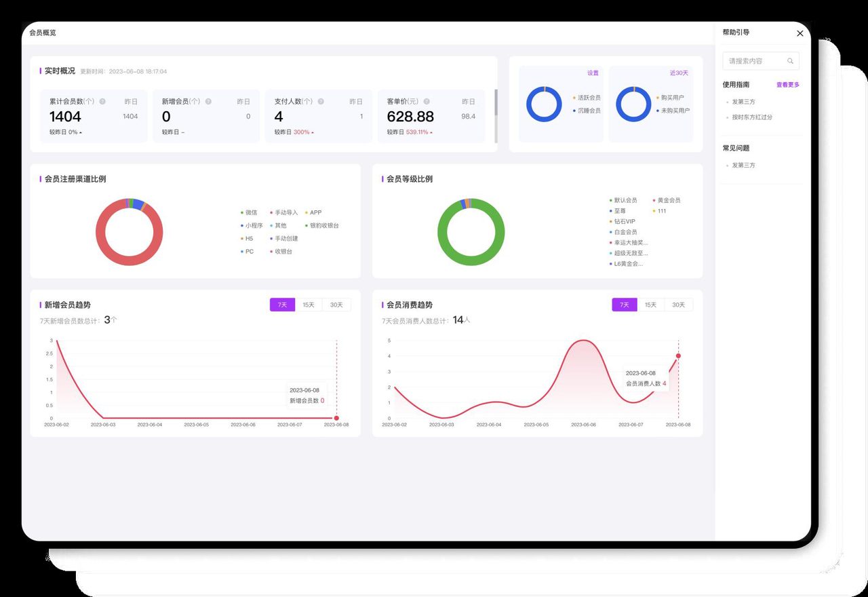Open 发第三方 under 使用指南
The height and width of the screenshot is (597, 868).
[743, 102]
